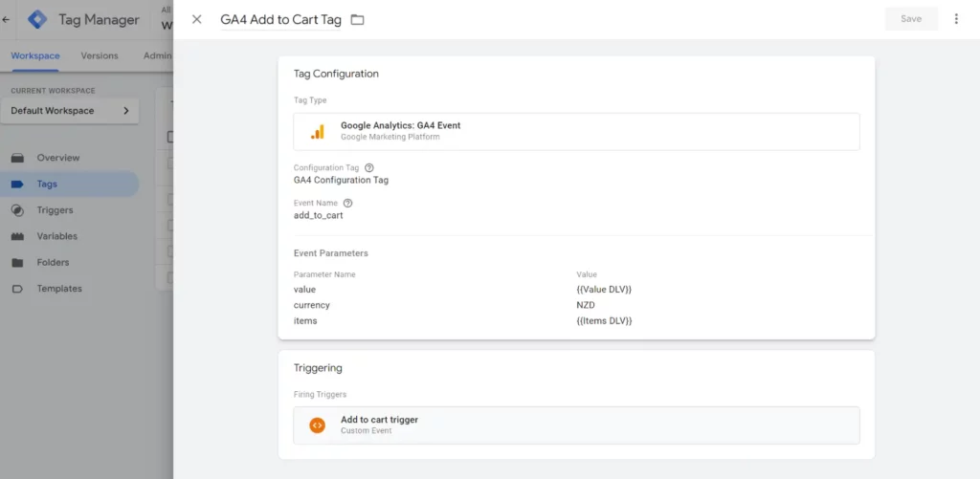Image resolution: width=980 pixels, height=479 pixels.
Task: Close the GA4 Add to Cart Tag panel
Action: click(x=197, y=19)
